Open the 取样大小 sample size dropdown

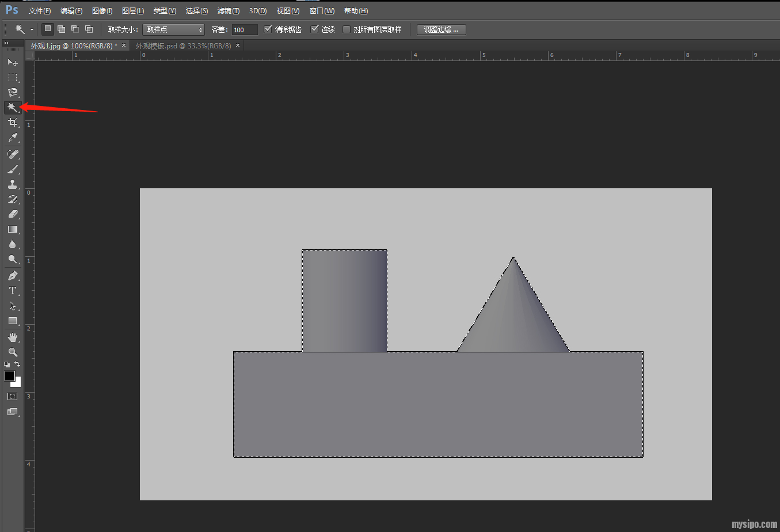click(173, 29)
